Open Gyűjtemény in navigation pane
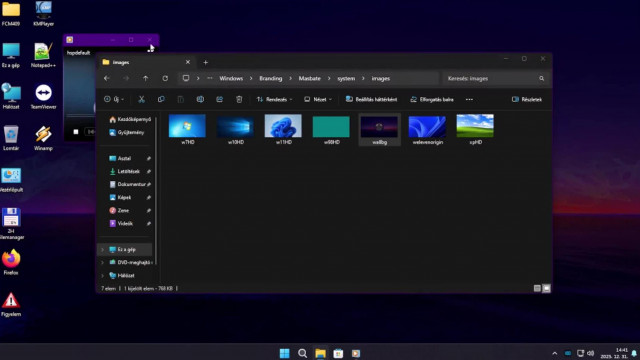 tap(127, 132)
